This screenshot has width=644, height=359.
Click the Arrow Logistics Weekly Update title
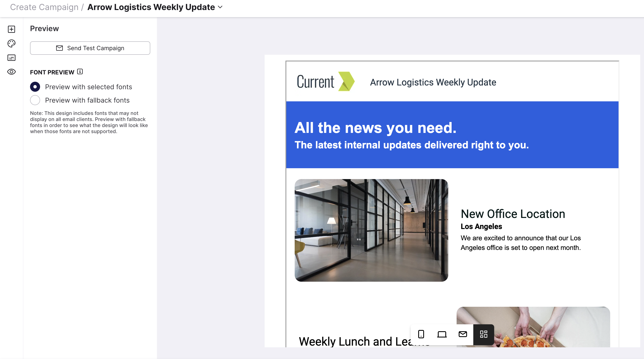tap(151, 7)
